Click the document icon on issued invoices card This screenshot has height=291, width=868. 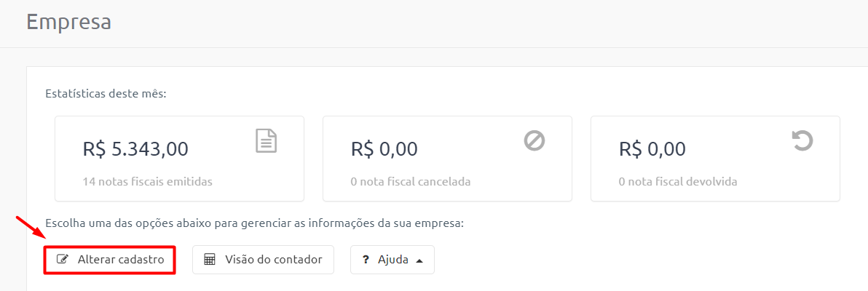tap(267, 140)
